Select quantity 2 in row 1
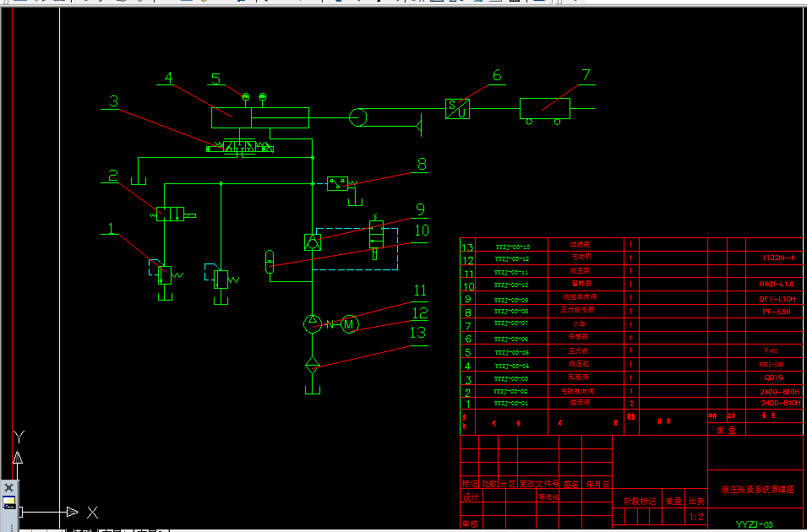 pyautogui.click(x=632, y=404)
